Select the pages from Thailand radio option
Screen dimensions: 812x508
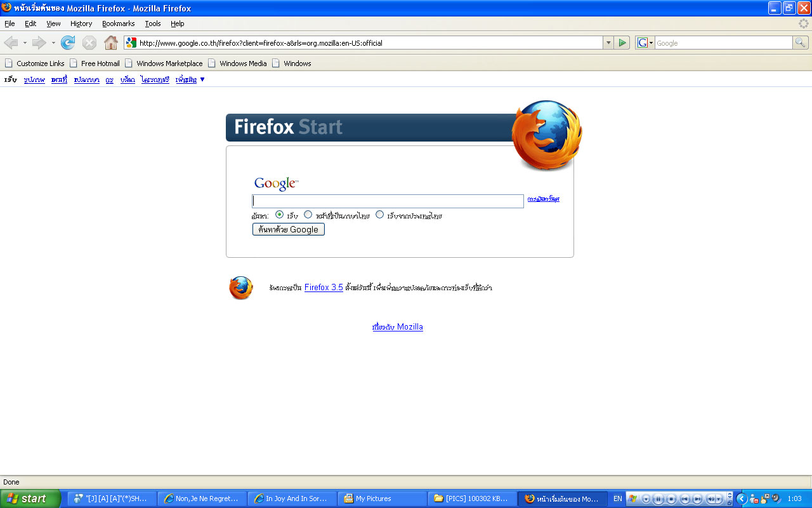[379, 215]
